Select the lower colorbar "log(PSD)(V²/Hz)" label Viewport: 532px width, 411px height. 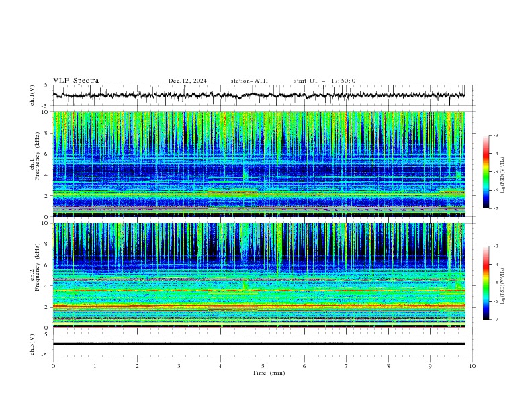[x=503, y=286]
